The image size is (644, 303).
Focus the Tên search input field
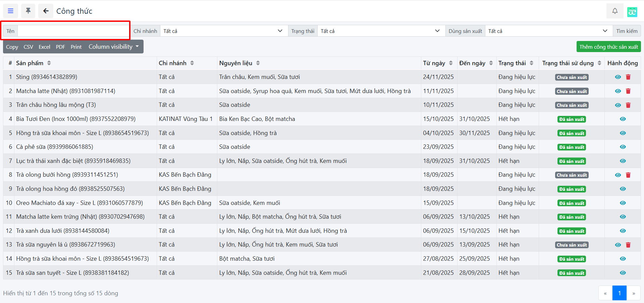[73, 31]
